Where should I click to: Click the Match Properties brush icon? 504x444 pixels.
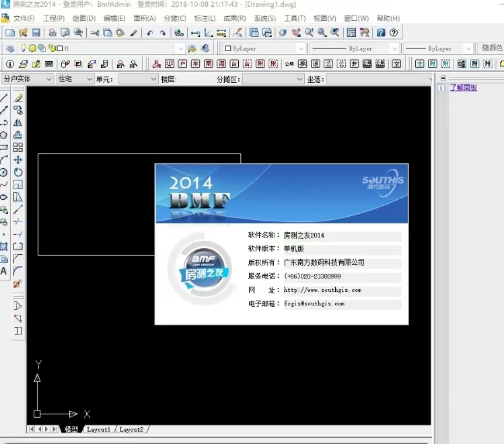point(133,33)
